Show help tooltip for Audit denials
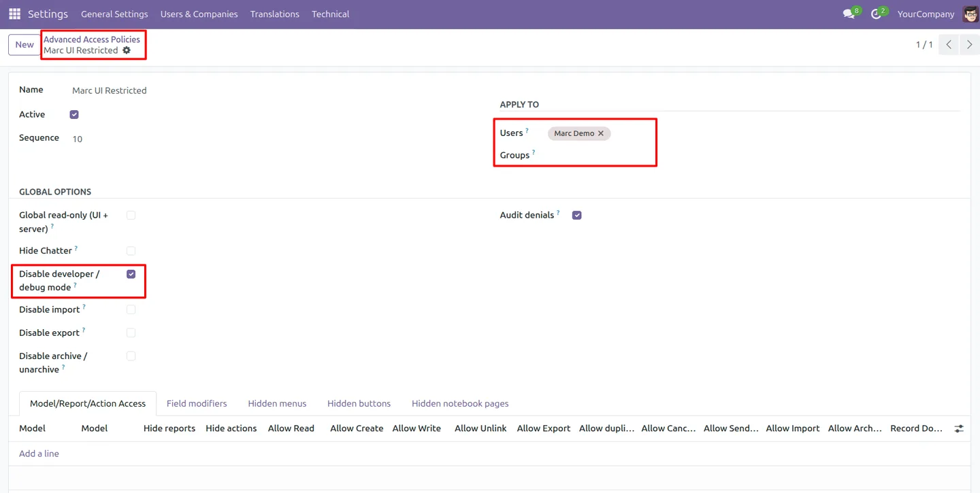This screenshot has height=493, width=980. pos(558,212)
